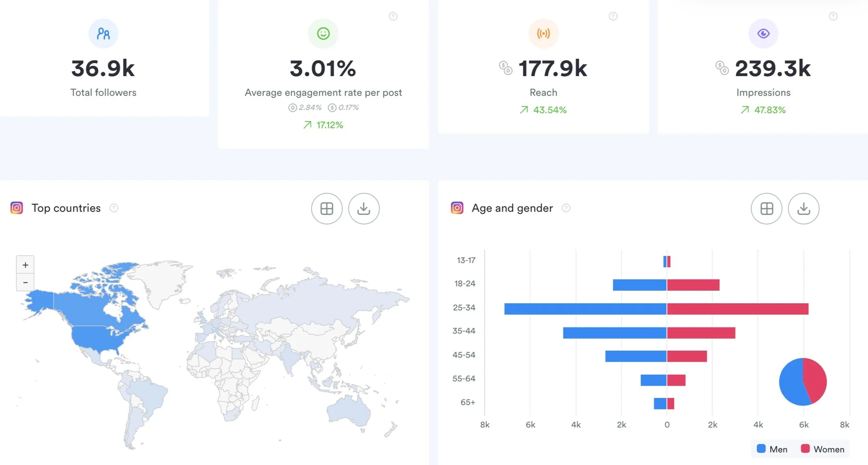Click help icon on Impressions card

pos(833,16)
